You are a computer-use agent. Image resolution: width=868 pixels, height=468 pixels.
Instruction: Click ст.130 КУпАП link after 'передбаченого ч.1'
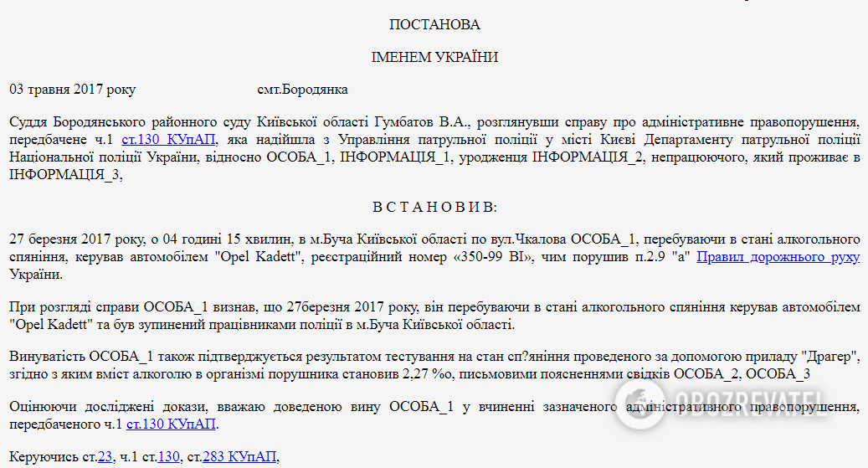(171, 424)
